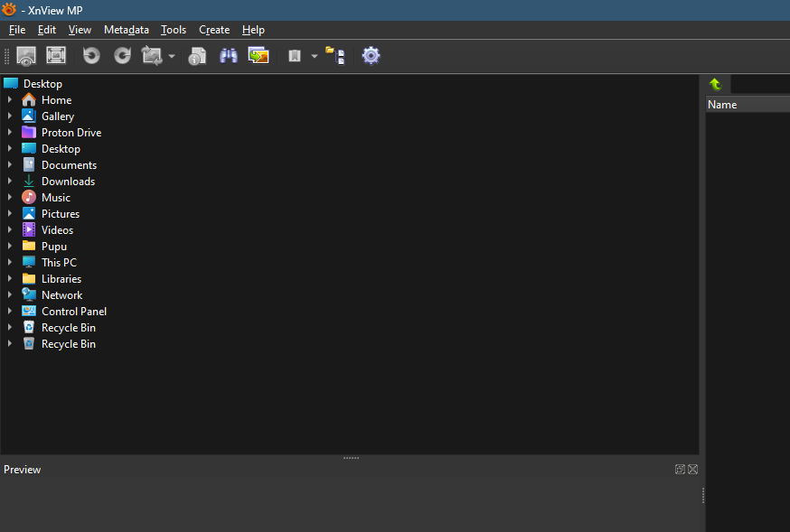Click the Downloads arrow icon
This screenshot has width=790, height=532.
coord(29,182)
